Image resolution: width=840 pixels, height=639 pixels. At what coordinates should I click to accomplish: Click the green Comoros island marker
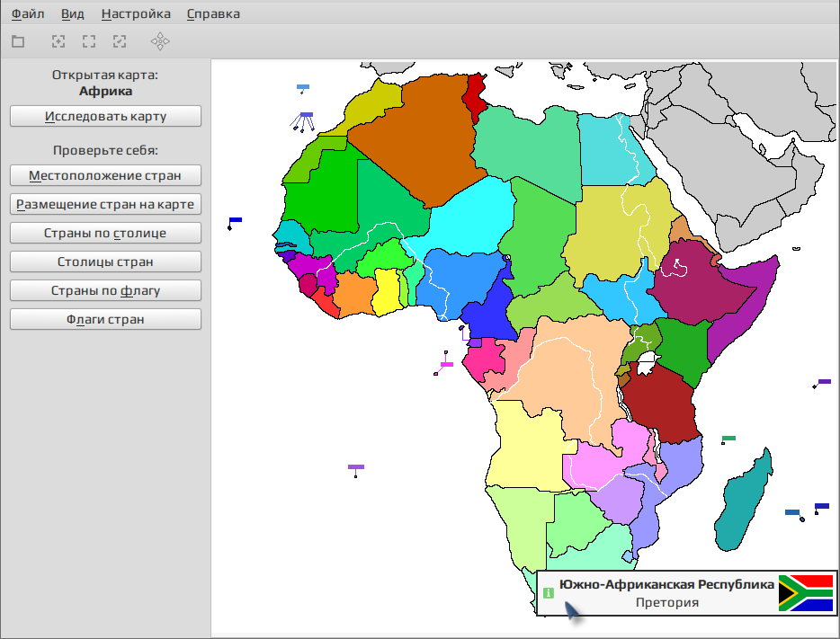(x=728, y=439)
